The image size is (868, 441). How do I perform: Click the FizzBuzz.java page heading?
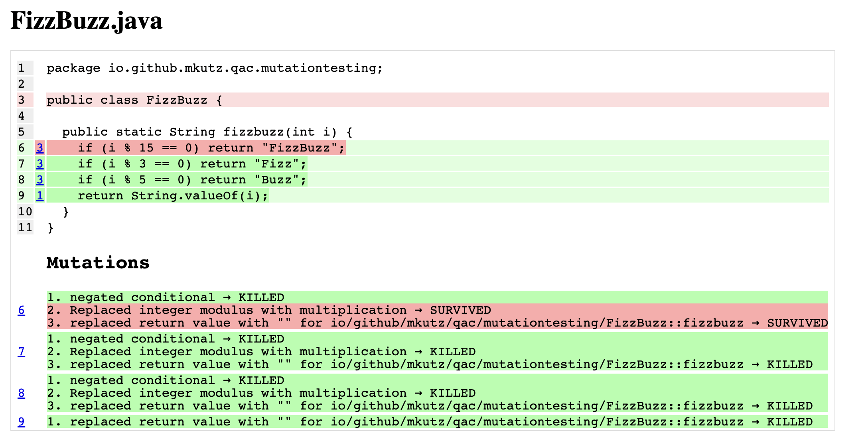[87, 21]
